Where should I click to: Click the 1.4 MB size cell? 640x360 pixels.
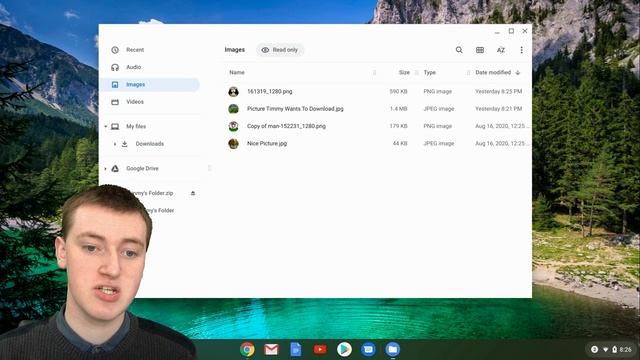point(398,109)
